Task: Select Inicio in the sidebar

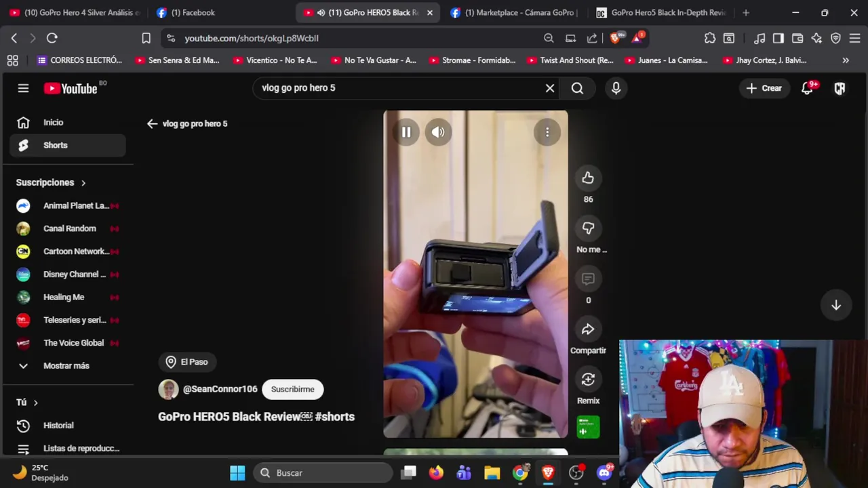Action: 68,123
